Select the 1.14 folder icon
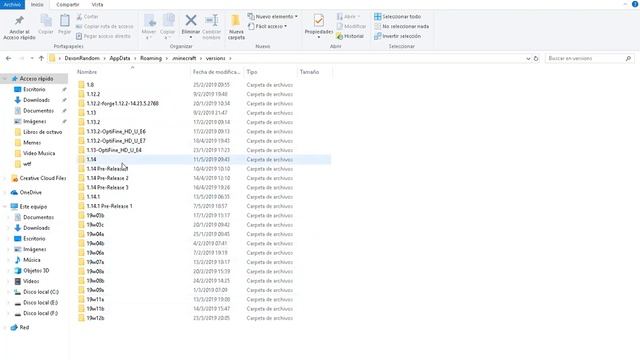This screenshot has width=640, height=360. point(82,160)
